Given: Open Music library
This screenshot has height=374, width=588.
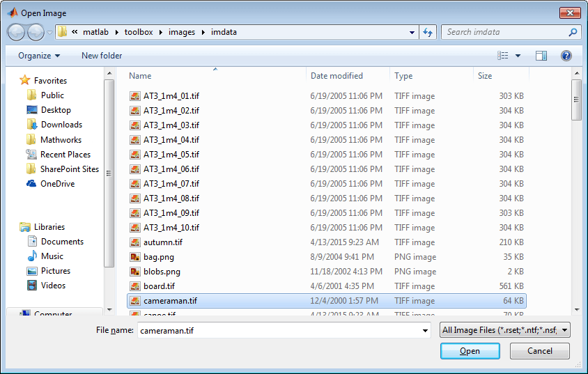Looking at the screenshot, I should pos(45,256).
